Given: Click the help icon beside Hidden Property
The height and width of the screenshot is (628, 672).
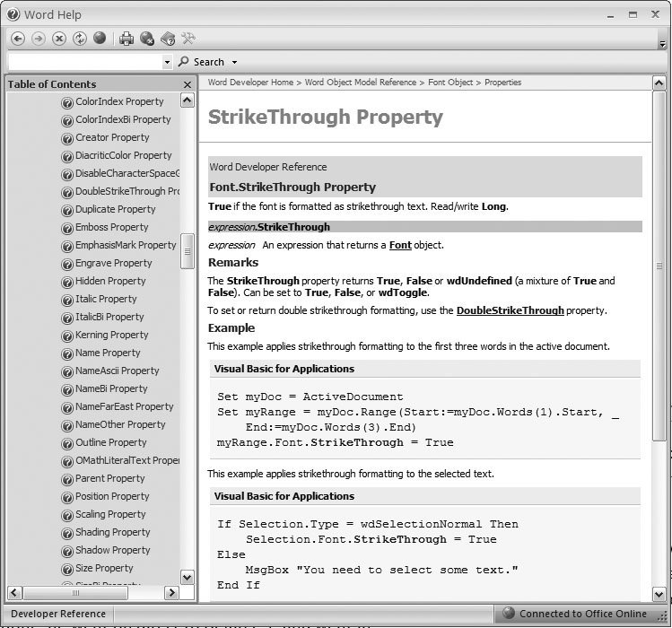Looking at the screenshot, I should (67, 282).
